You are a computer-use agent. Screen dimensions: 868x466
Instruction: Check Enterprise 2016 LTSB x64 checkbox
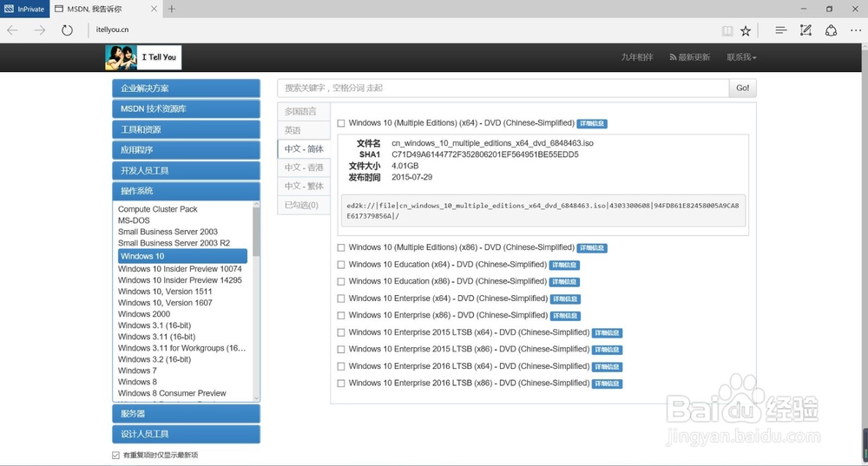point(341,366)
